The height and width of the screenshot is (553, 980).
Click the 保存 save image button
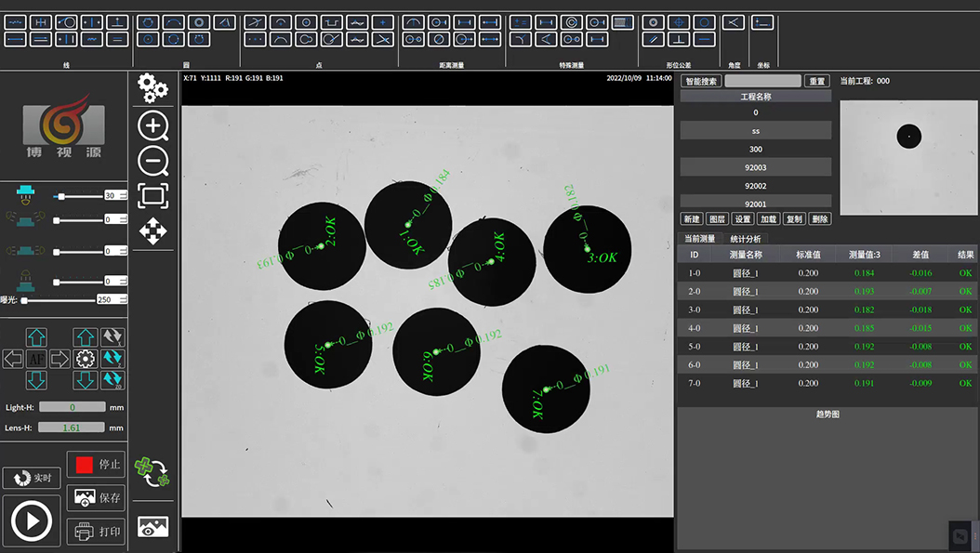click(x=97, y=497)
